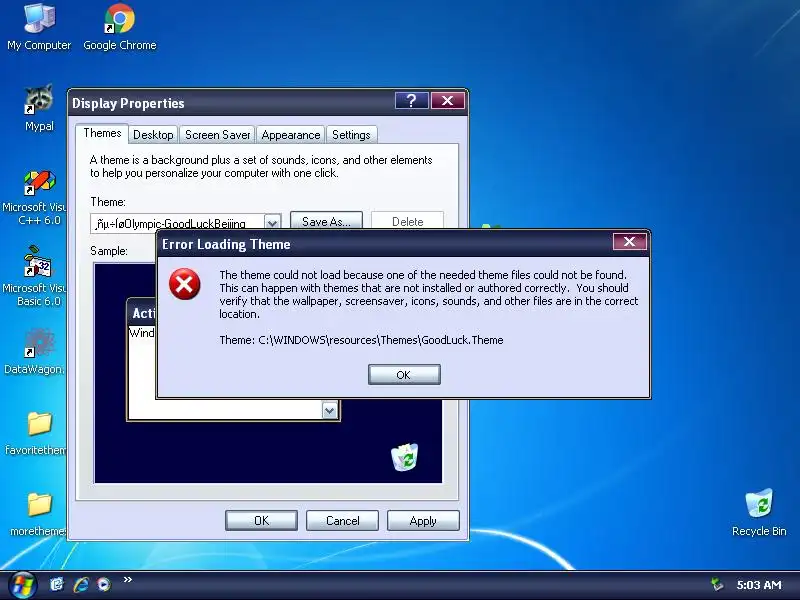Viewport: 800px width, 600px height.
Task: Click OK in Display Properties
Action: pos(261,520)
